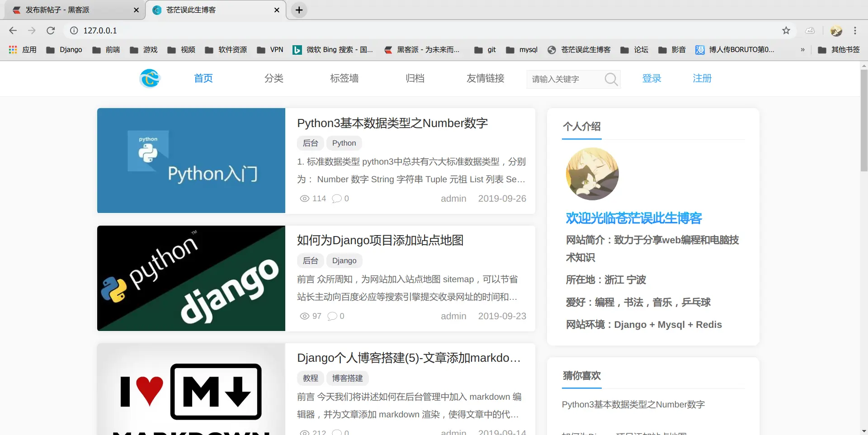Open the 软件资源 bookmark folder
The image size is (868, 435).
[226, 50]
